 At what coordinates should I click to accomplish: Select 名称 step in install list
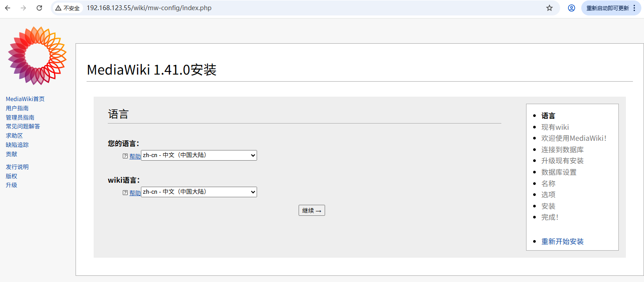pos(549,183)
